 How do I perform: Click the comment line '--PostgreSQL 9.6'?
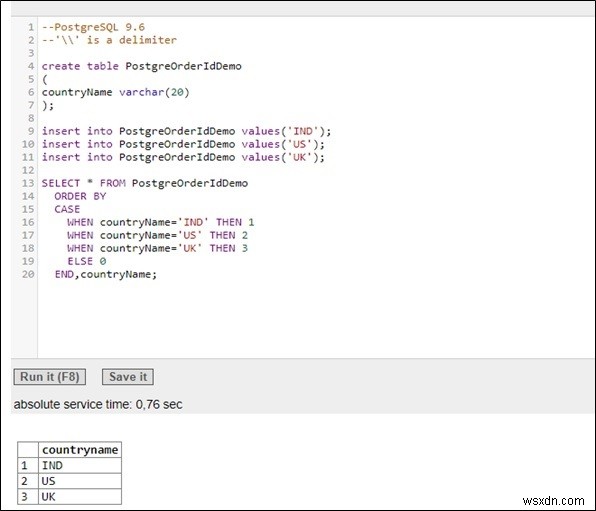[x=93, y=27]
